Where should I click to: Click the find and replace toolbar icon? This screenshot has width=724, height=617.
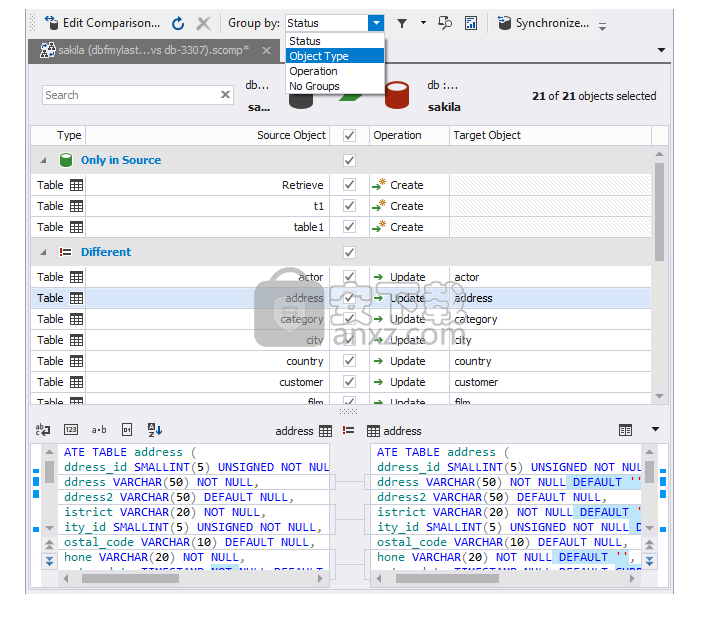(445, 23)
